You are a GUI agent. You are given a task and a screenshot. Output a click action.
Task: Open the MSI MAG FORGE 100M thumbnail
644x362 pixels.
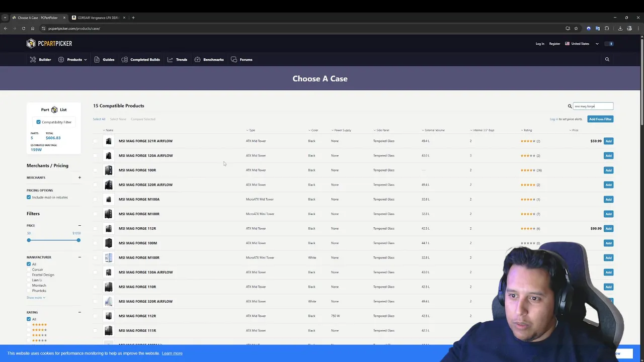coord(108,243)
